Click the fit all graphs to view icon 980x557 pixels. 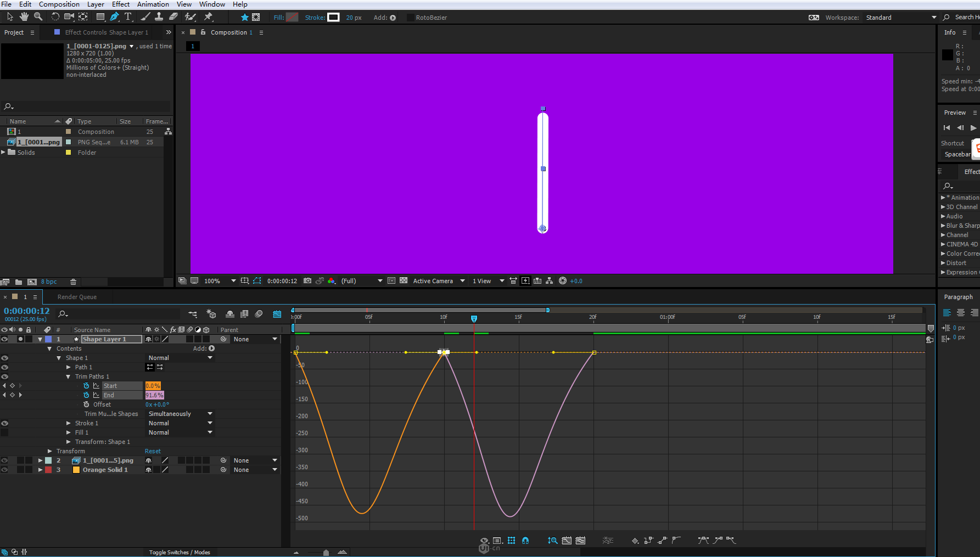click(x=580, y=541)
